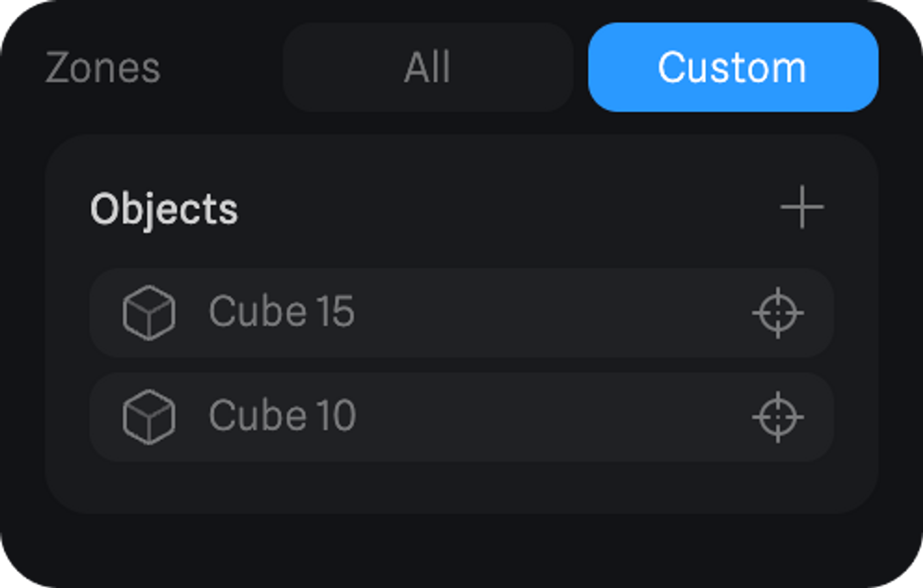Click the Cube 10 name text
The width and height of the screenshot is (923, 588).
tap(282, 416)
